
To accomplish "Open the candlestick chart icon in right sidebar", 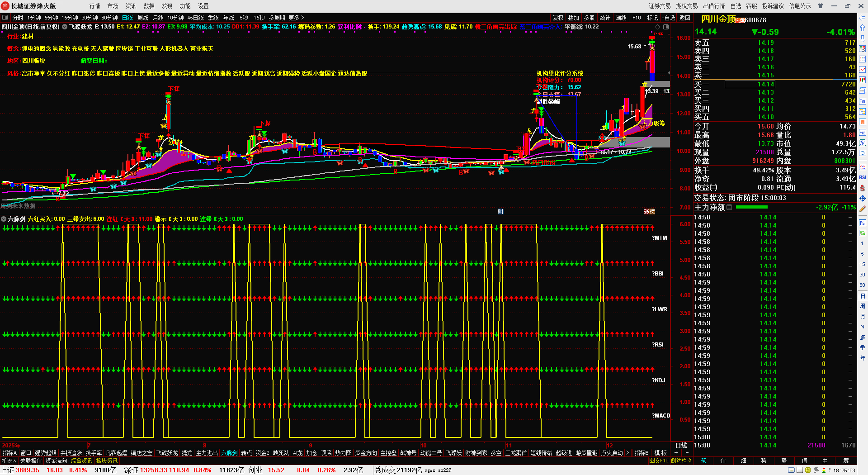I will (x=863, y=80).
